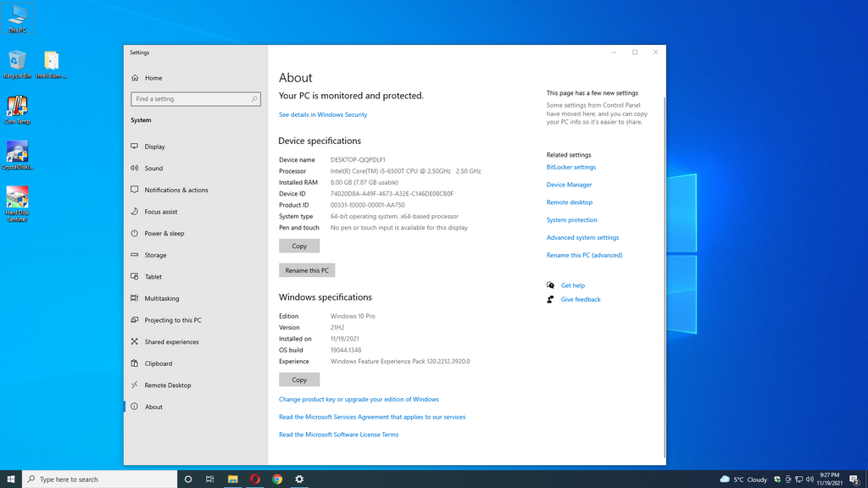868x488 pixels.
Task: Click the Home icon in Settings
Action: click(134, 78)
